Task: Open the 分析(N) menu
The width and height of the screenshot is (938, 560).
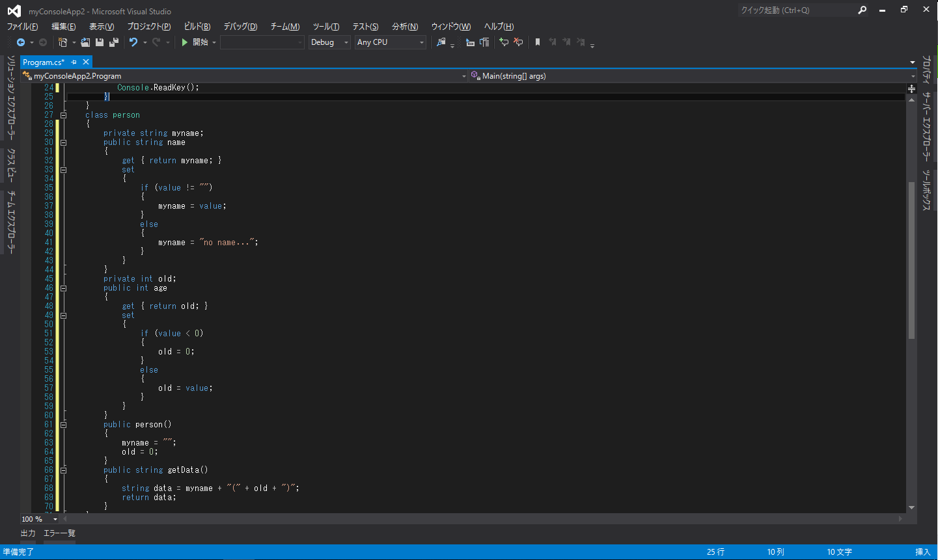Action: pyautogui.click(x=405, y=27)
